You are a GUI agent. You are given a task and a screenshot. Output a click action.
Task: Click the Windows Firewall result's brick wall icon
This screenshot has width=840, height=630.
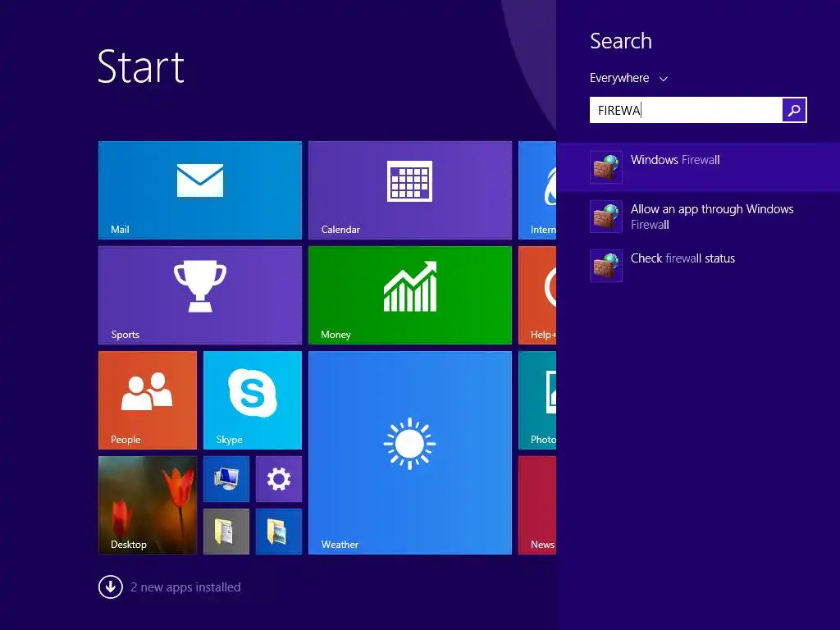[x=606, y=167]
